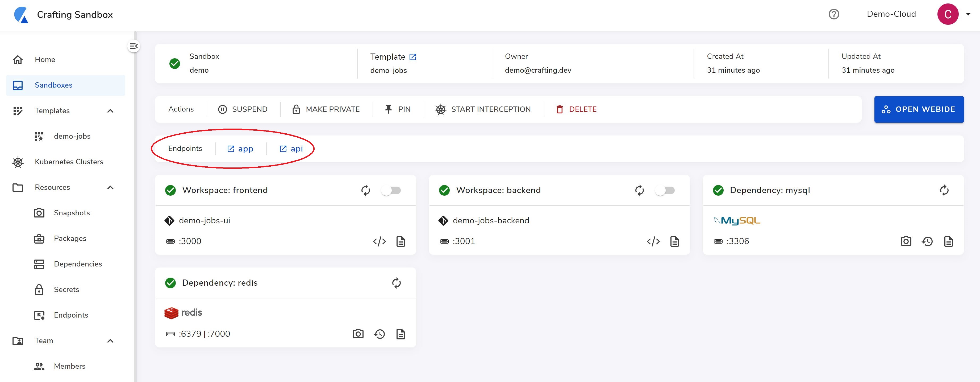Click the DELETE sandbox button
Viewport: 980px width, 382px height.
(576, 109)
